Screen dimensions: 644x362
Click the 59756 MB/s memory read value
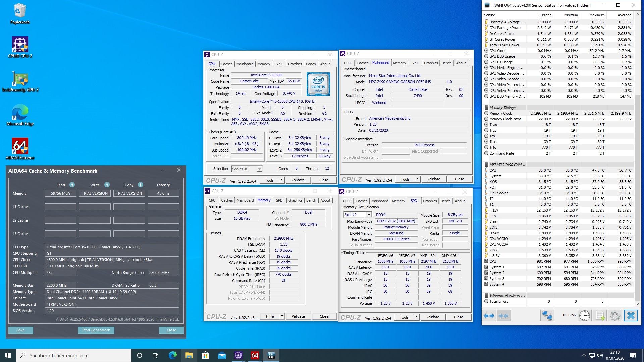click(61, 193)
